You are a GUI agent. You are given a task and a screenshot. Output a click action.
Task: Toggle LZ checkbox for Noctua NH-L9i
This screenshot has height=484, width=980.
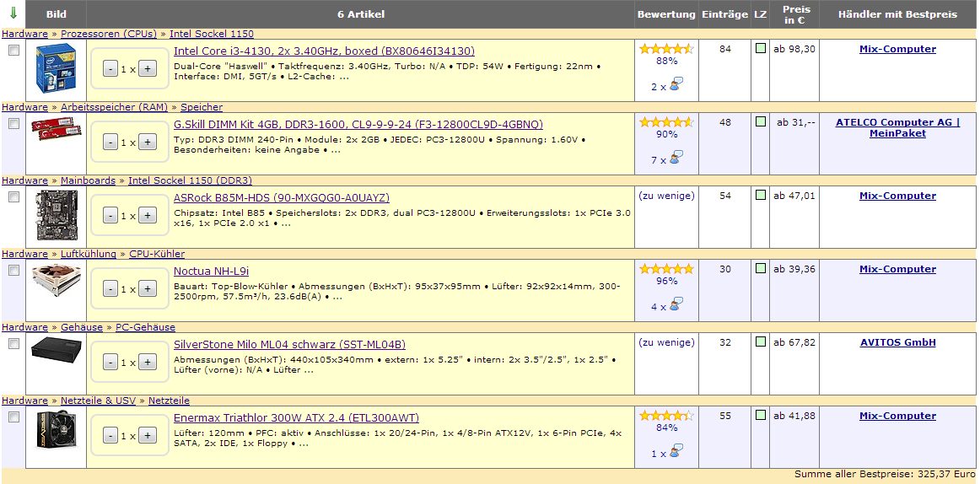(761, 268)
